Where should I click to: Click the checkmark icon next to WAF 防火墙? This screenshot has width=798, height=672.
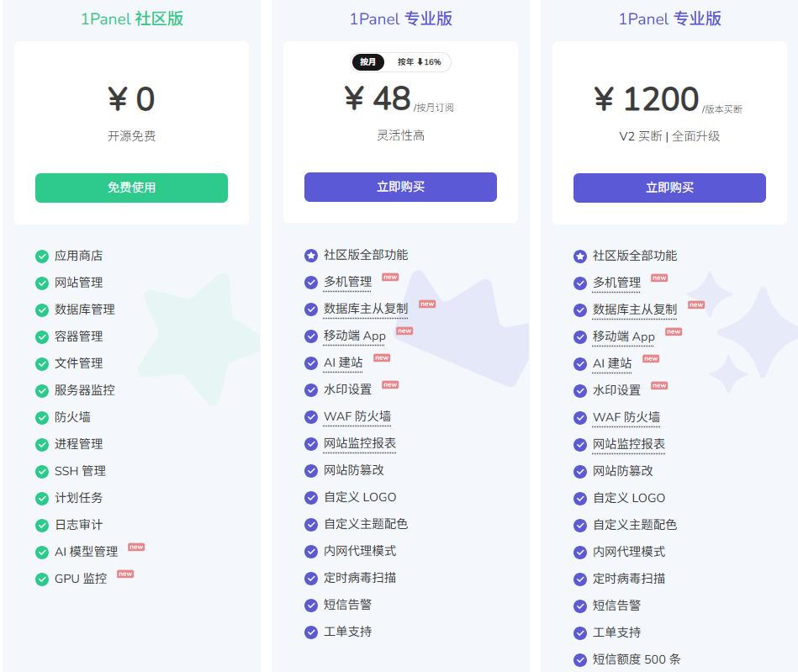311,417
